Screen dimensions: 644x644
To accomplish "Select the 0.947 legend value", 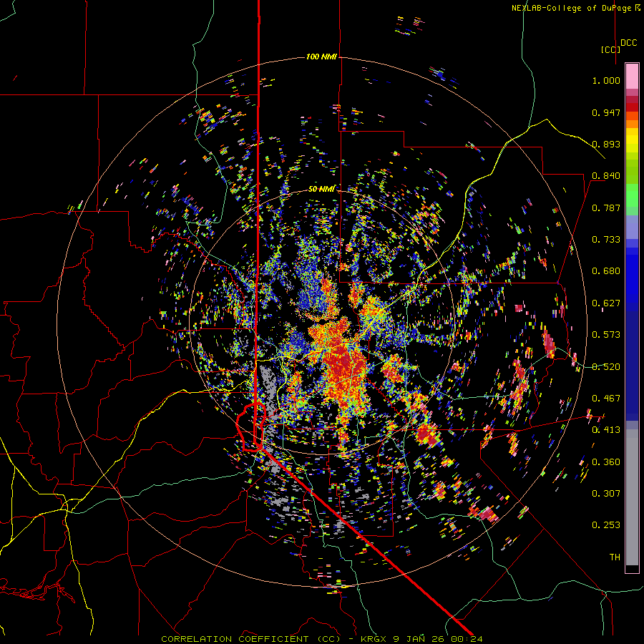I will click(x=606, y=112).
